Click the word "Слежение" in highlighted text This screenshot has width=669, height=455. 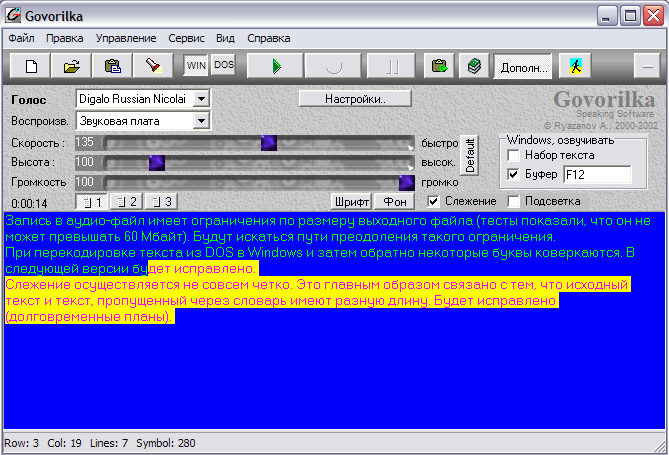point(38,285)
